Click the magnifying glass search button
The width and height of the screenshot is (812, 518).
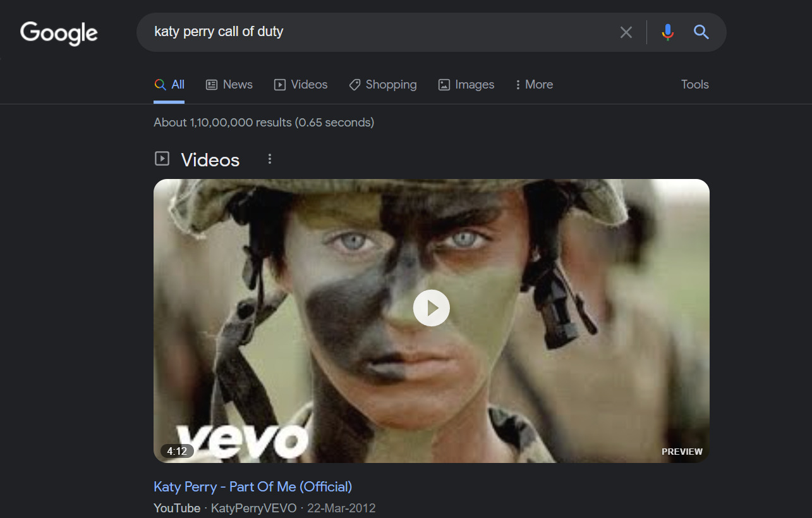coord(701,32)
